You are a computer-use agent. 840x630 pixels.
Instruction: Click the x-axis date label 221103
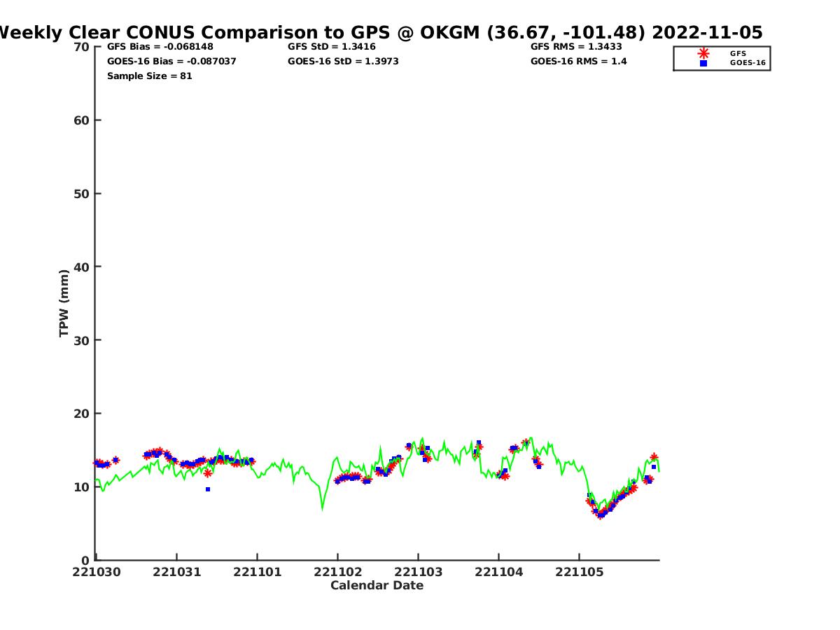(418, 572)
